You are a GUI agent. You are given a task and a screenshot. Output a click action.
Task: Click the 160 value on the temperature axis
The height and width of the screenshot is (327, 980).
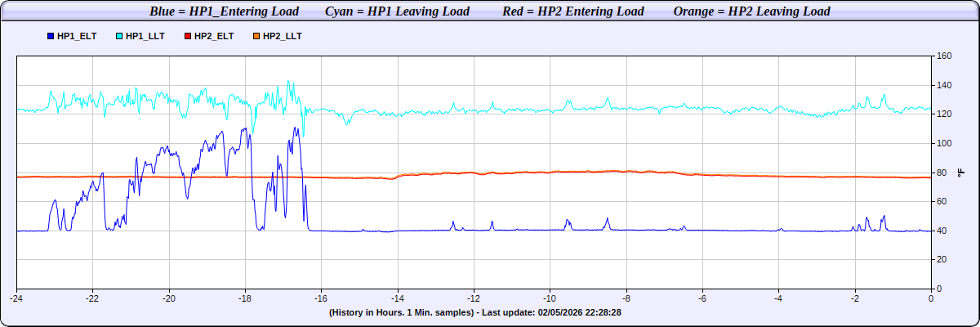[x=944, y=56]
